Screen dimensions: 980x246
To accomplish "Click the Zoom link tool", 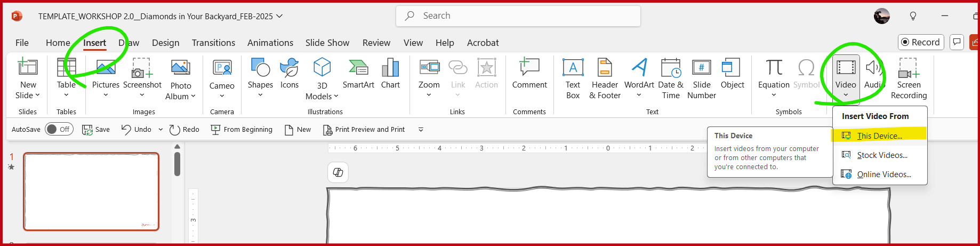I will tap(429, 79).
